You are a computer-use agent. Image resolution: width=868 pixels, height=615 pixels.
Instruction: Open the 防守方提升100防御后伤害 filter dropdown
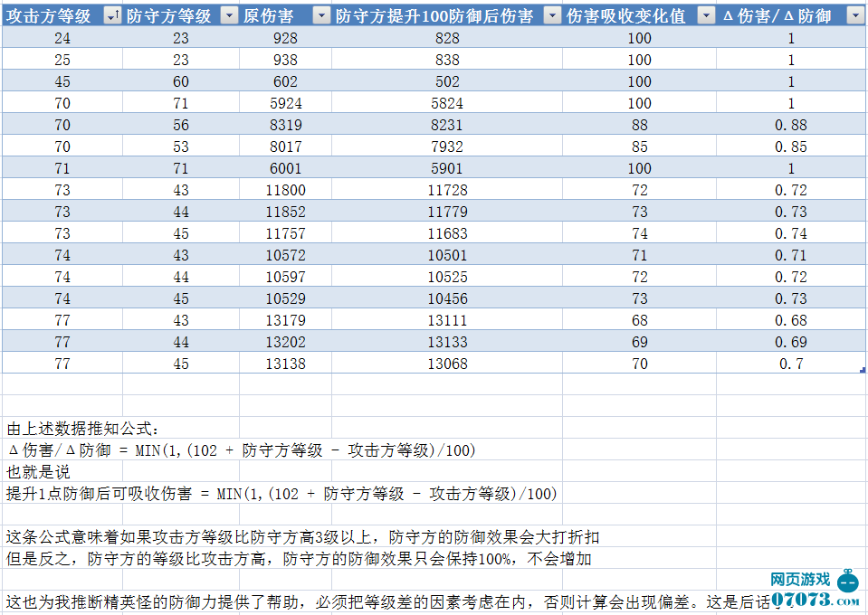(551, 16)
